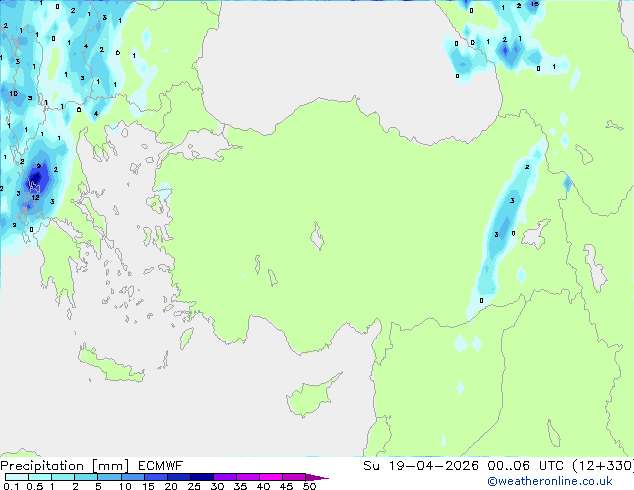
Task: Click the legend number 0.1
Action: point(11,486)
